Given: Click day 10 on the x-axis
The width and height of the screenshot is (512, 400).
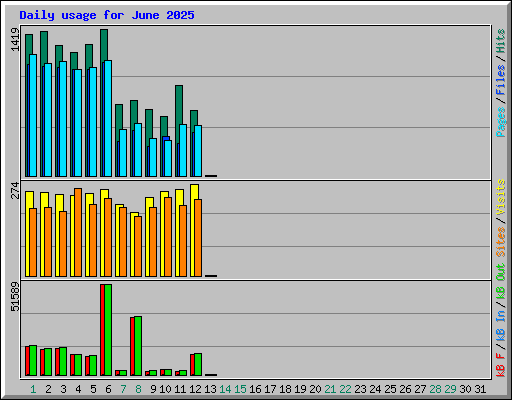Looking at the screenshot, I should pyautogui.click(x=165, y=389).
